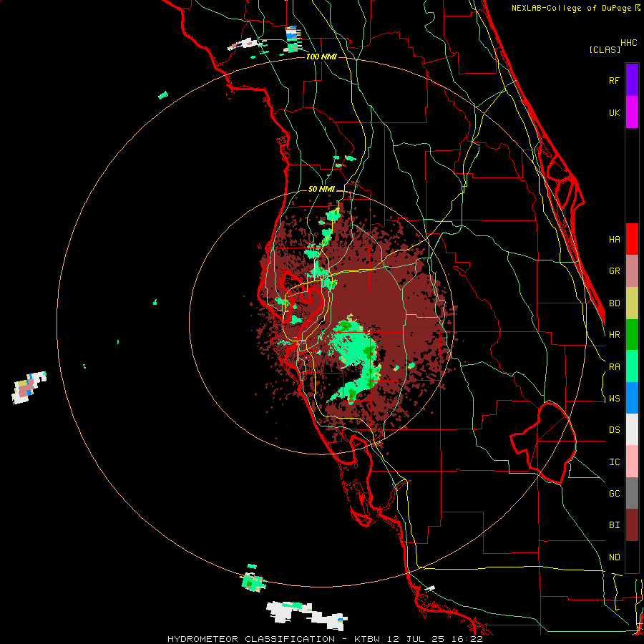Click the RF legend label
Viewport: 644px width, 644px height.
tap(614, 80)
